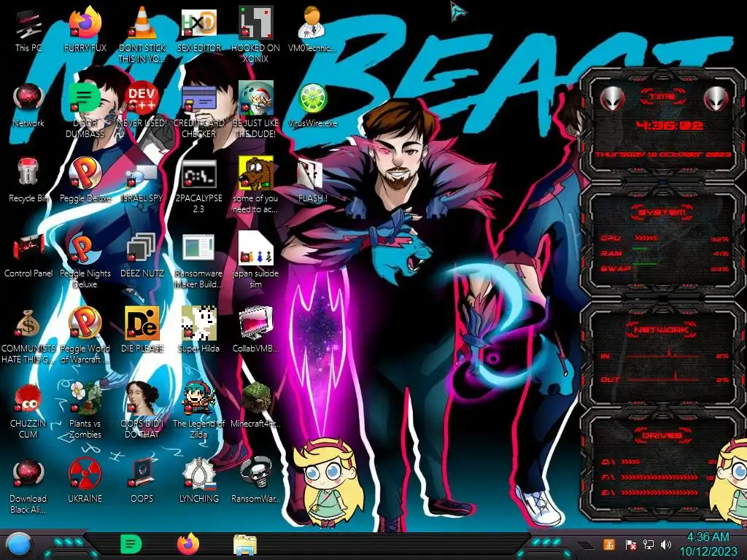Click the blue Start orb
The width and height of the screenshot is (747, 560).
20,544
